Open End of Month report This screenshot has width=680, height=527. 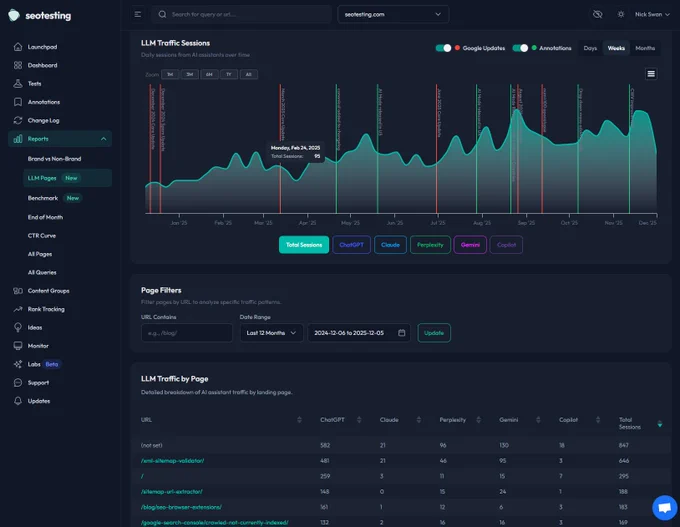(x=45, y=217)
